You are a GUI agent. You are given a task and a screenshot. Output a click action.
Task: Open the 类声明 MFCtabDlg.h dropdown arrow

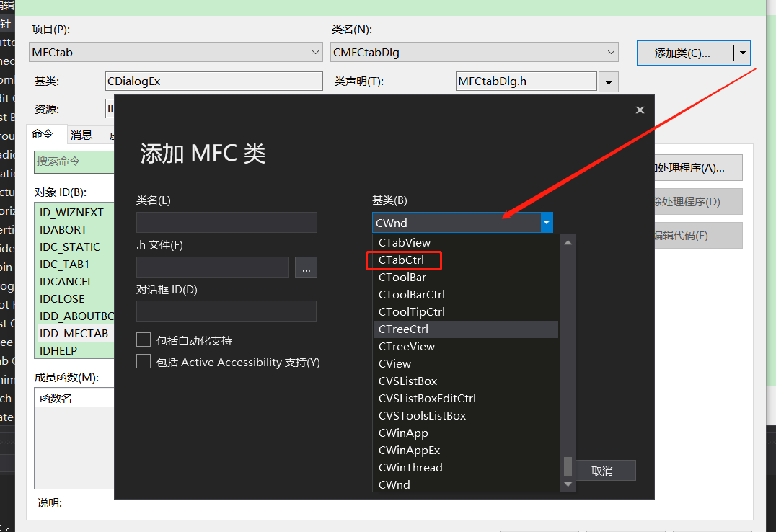pyautogui.click(x=609, y=81)
